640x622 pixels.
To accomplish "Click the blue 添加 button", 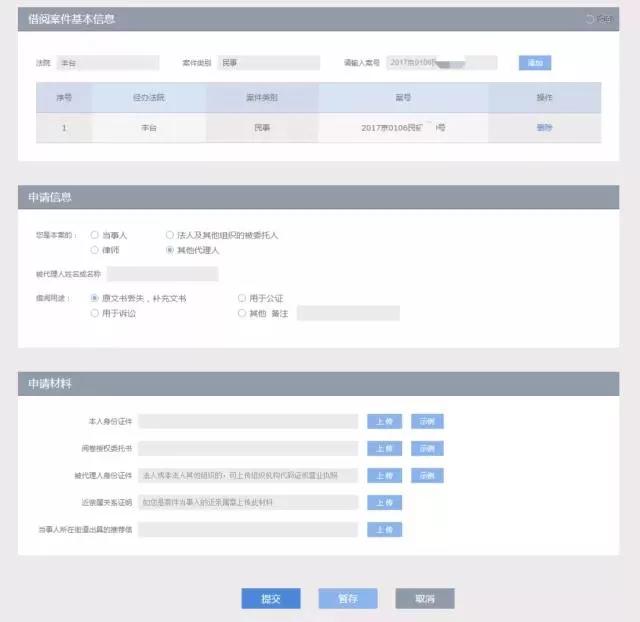I will pyautogui.click(x=535, y=62).
